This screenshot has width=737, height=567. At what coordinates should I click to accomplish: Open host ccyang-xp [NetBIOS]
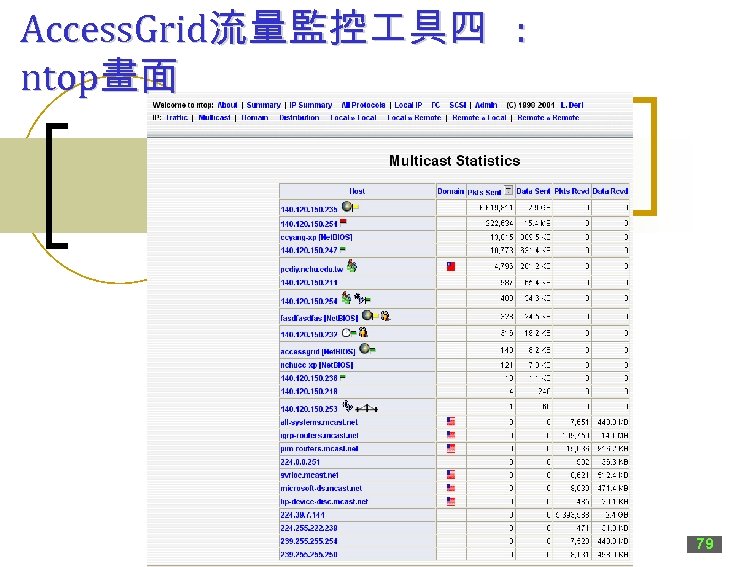pyautogui.click(x=316, y=237)
